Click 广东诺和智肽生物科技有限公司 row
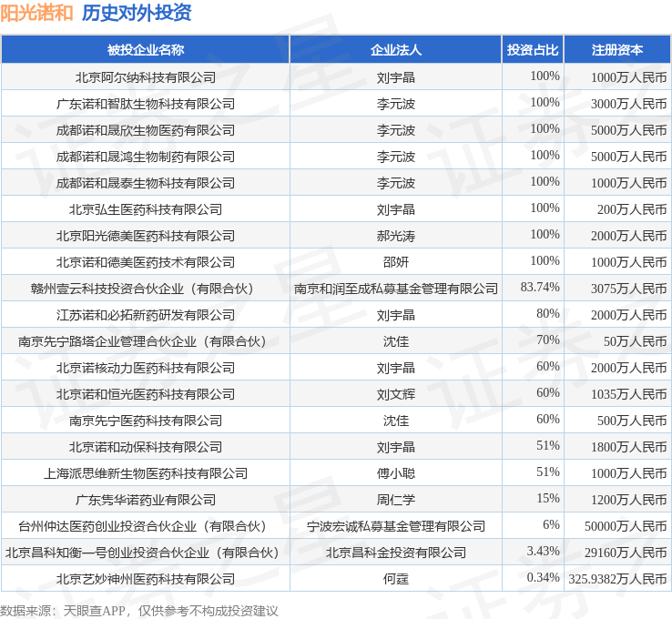This screenshot has height=619, width=672. (336, 104)
